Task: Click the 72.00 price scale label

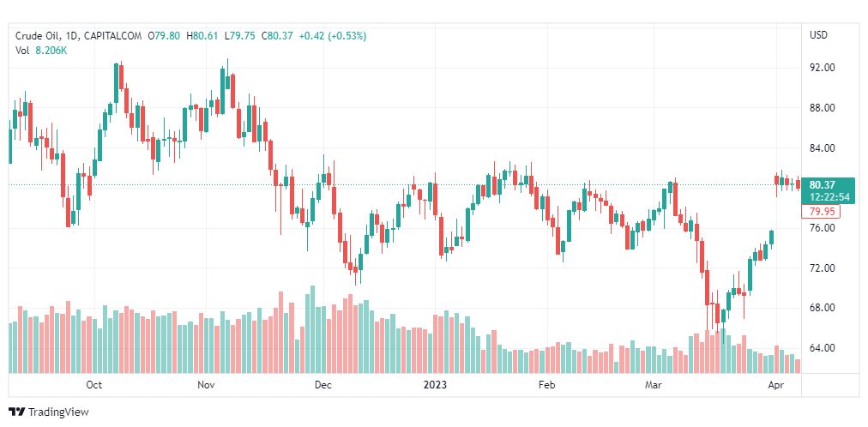Action: (823, 268)
